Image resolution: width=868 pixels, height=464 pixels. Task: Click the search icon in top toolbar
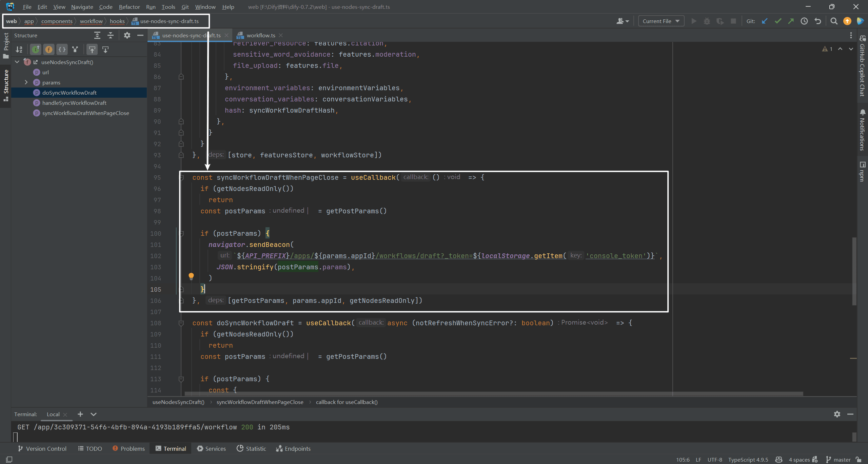click(833, 21)
